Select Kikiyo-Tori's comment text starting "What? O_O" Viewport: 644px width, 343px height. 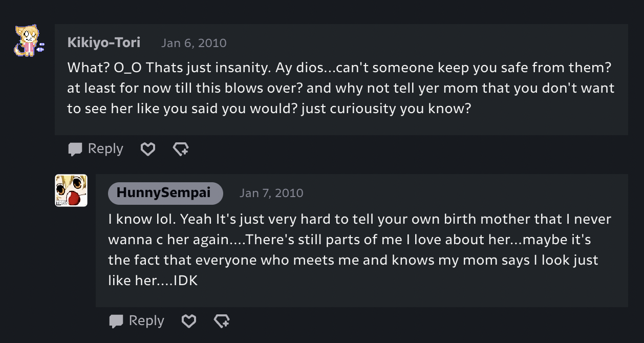[x=341, y=89]
